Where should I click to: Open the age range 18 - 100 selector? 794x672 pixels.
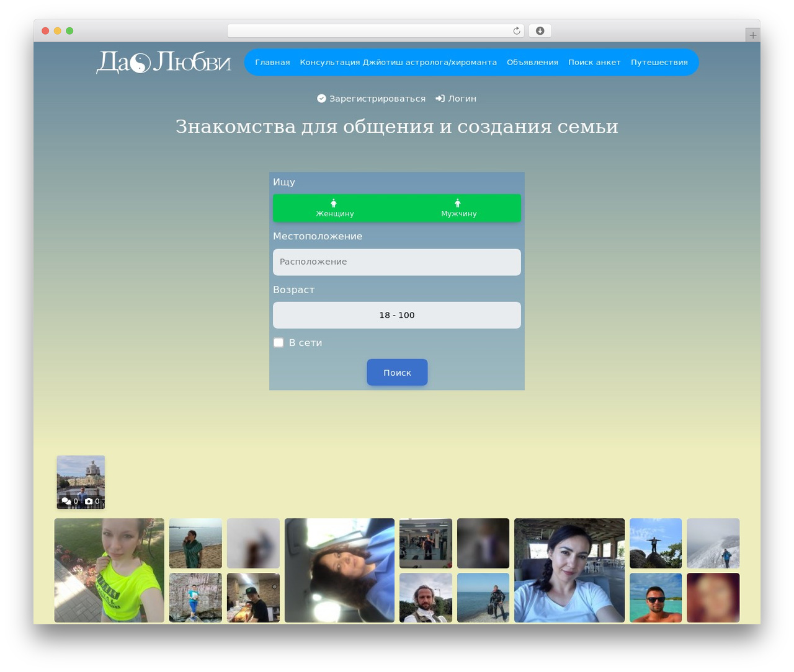coord(397,315)
